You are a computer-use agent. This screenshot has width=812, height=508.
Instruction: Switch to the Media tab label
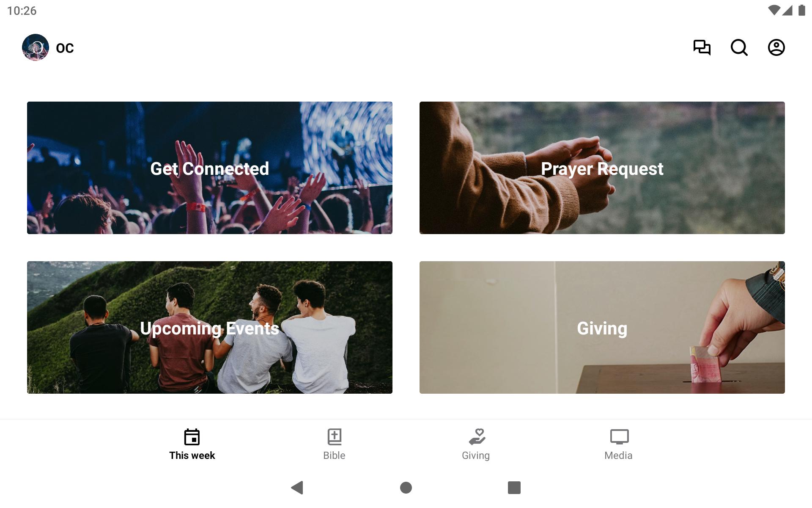point(618,456)
